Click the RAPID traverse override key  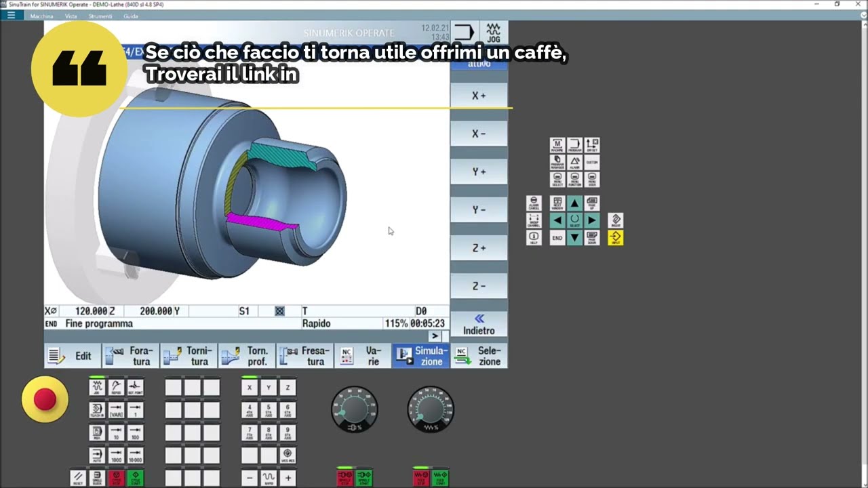click(x=269, y=478)
